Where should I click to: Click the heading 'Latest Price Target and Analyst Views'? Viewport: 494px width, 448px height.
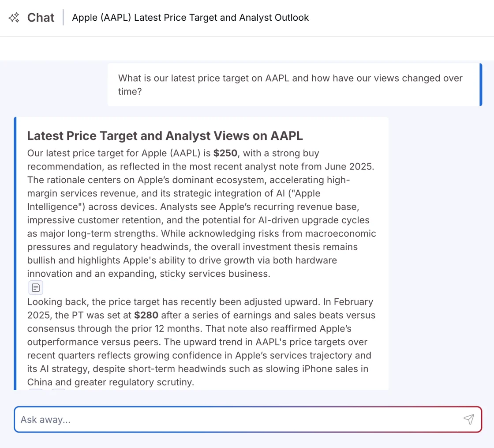pyautogui.click(x=165, y=136)
